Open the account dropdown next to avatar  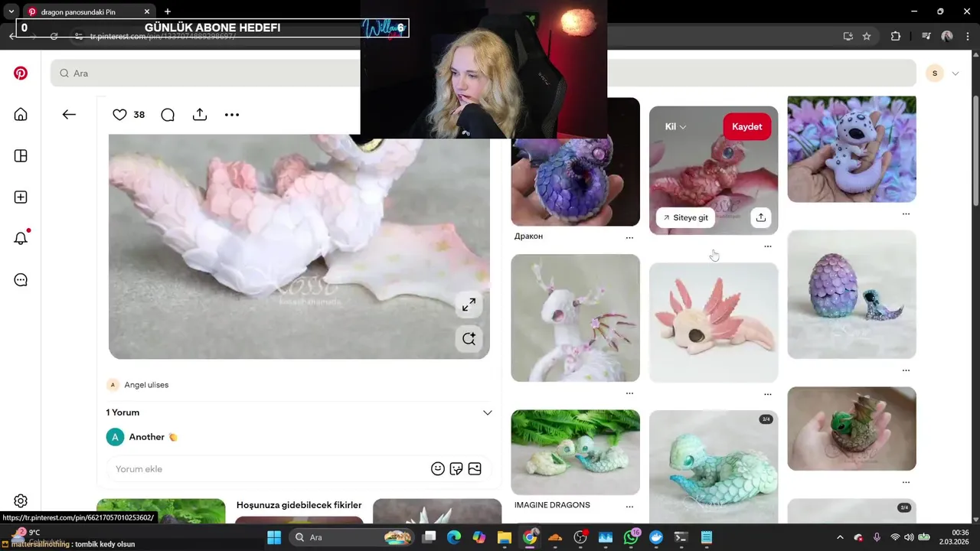pos(955,73)
